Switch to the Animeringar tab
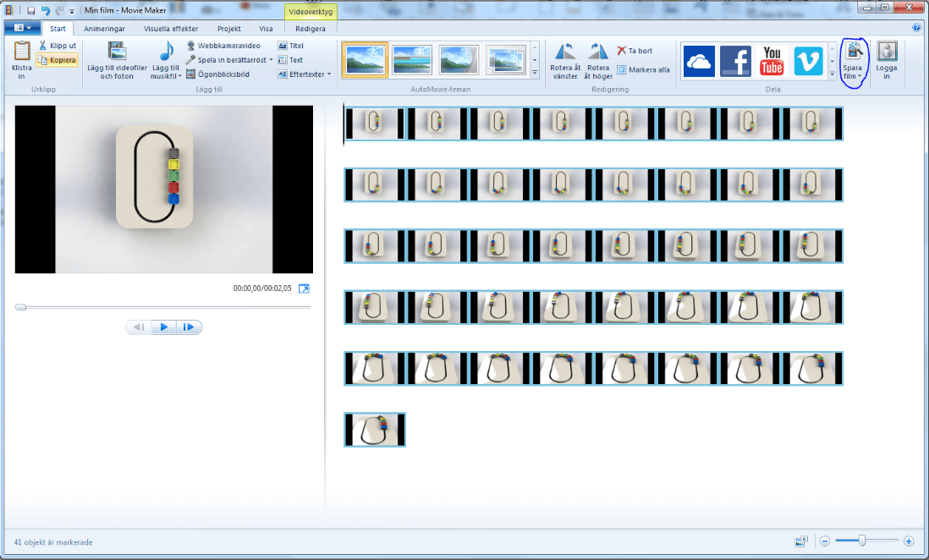This screenshot has width=929, height=560. pyautogui.click(x=104, y=28)
